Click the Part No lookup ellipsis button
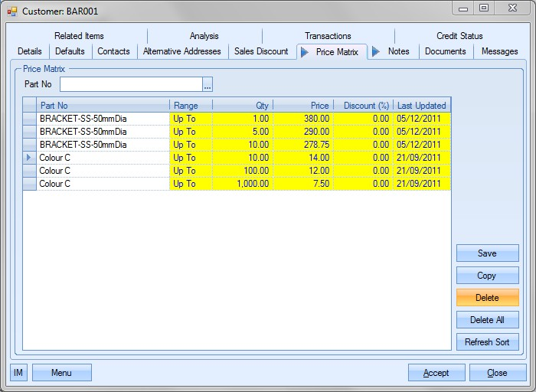Viewport: 536px width, 392px height. click(208, 84)
